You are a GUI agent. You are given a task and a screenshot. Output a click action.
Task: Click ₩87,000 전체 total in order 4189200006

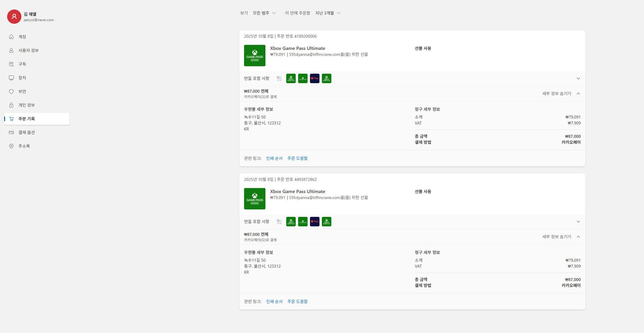pyautogui.click(x=256, y=91)
